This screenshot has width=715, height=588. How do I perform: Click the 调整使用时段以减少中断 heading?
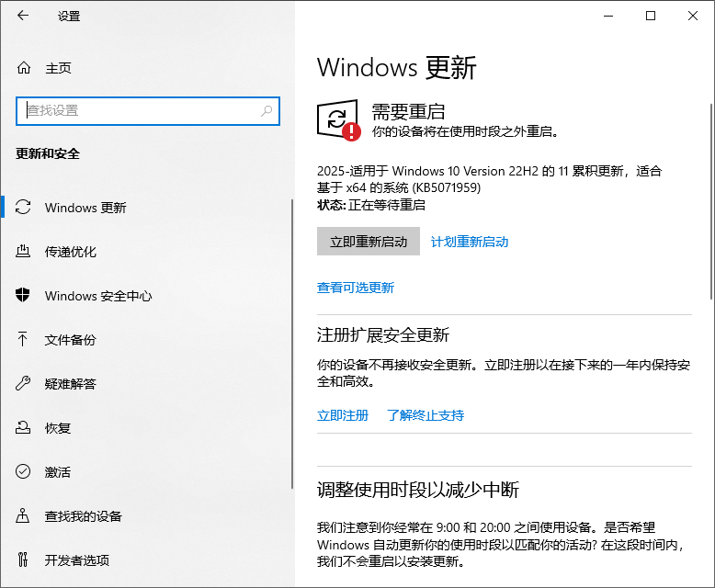click(x=418, y=490)
